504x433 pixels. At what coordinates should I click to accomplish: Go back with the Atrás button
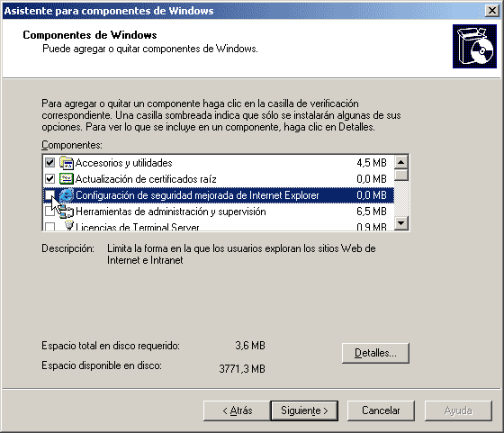click(238, 410)
